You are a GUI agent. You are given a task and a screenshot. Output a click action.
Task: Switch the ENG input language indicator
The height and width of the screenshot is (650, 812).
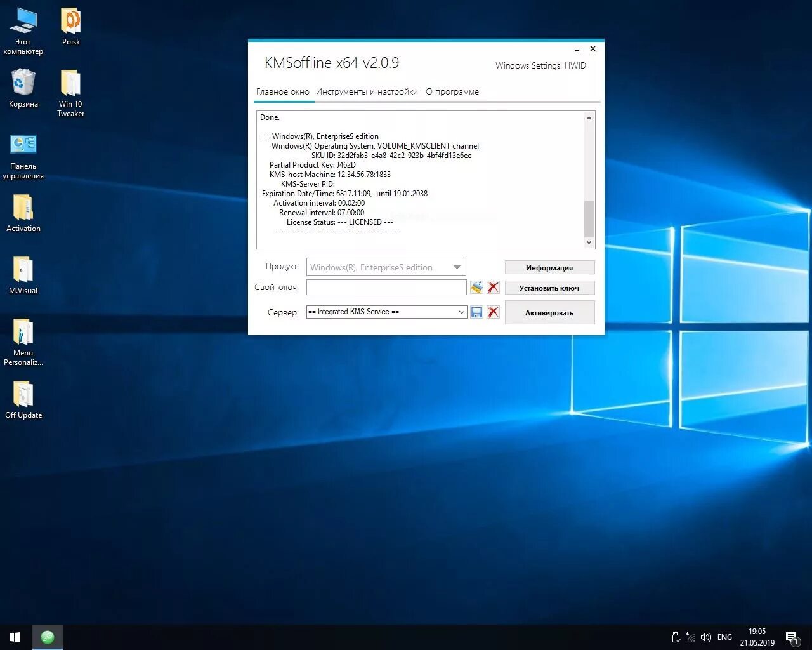point(724,637)
